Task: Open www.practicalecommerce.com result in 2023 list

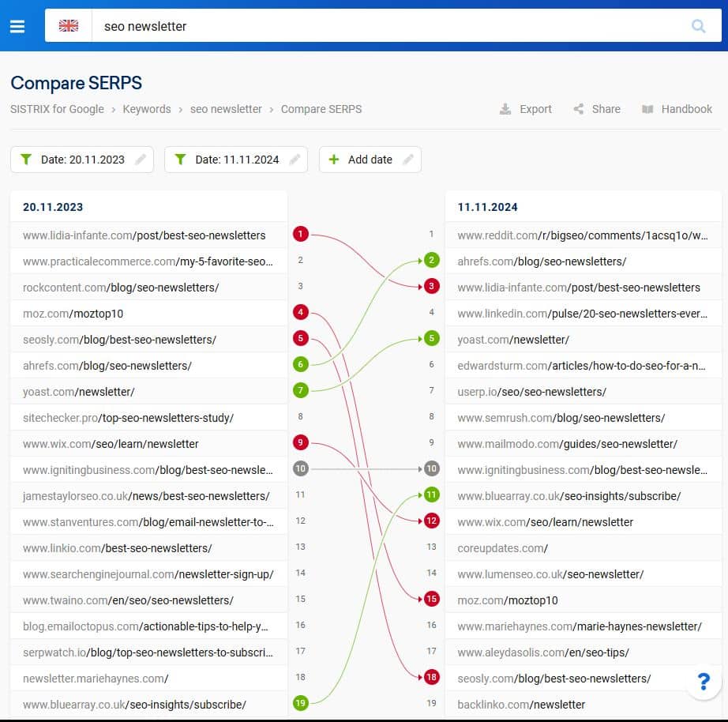Action: [148, 261]
